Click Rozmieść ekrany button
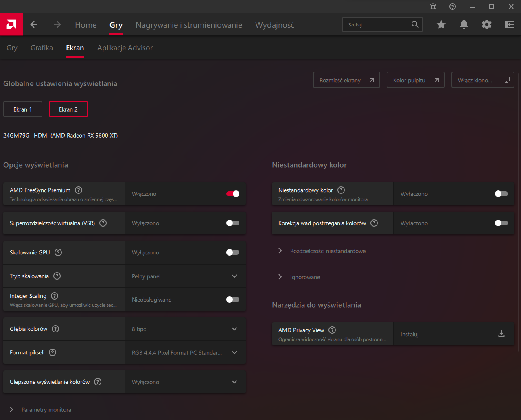This screenshot has height=420, width=521. [346, 80]
